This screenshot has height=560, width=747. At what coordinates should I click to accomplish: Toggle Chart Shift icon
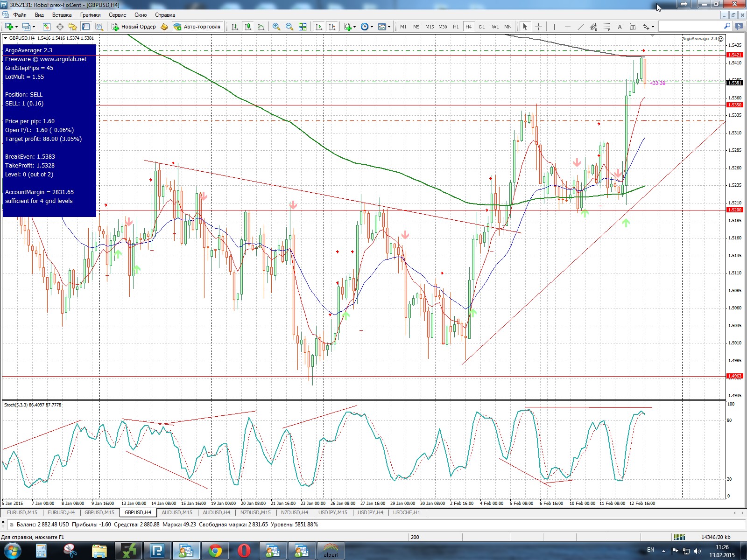click(x=332, y=27)
